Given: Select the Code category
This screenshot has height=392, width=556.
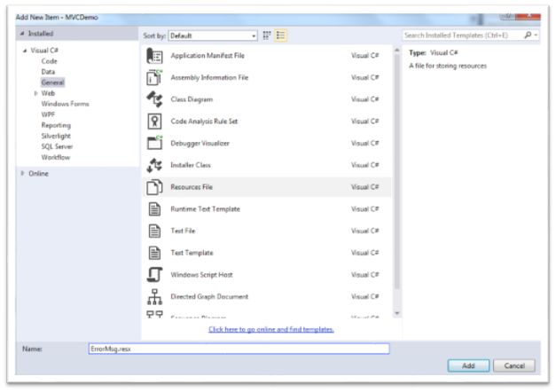Looking at the screenshot, I should tap(49, 61).
